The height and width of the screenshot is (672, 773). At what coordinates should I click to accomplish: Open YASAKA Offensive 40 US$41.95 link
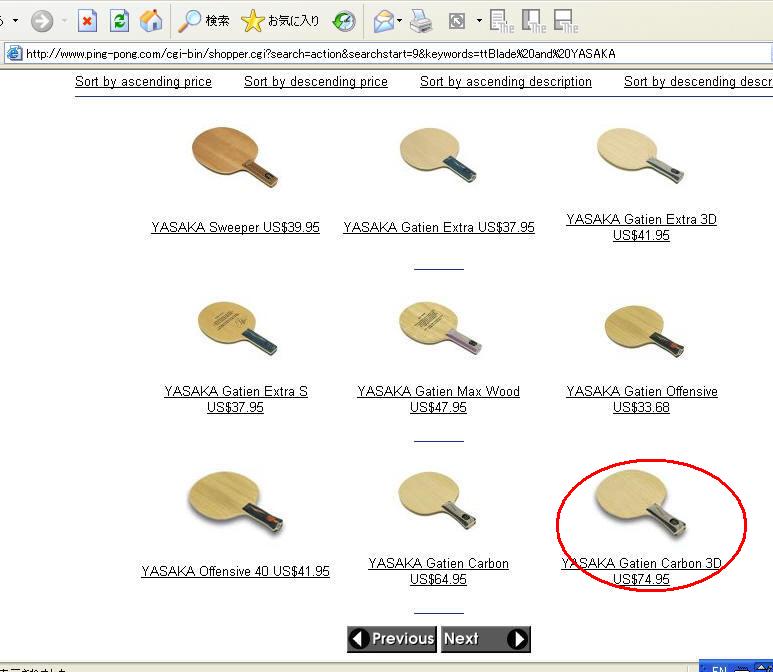click(x=235, y=571)
